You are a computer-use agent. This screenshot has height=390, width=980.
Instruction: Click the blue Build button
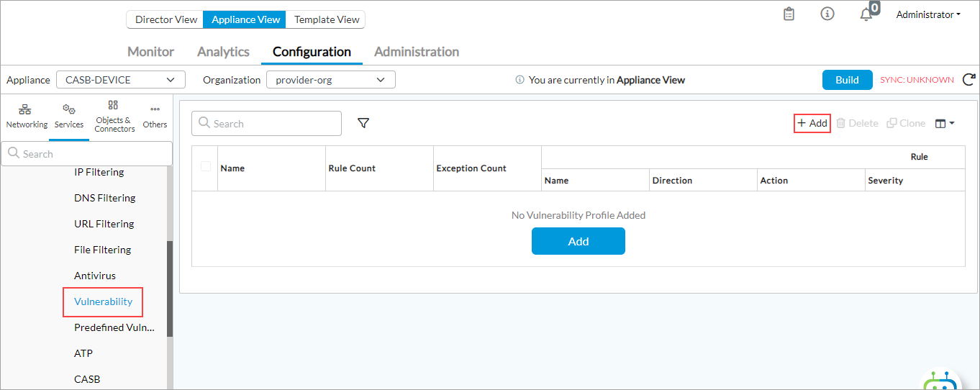click(x=847, y=80)
